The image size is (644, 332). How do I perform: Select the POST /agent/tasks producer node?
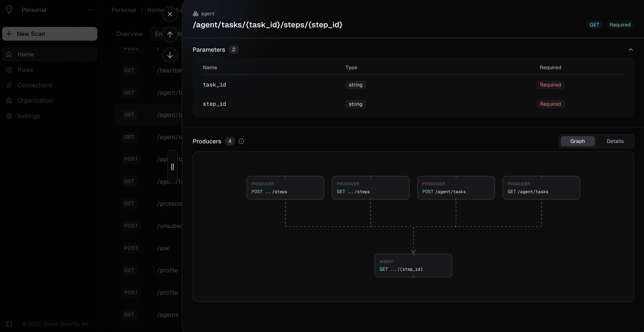pos(455,188)
